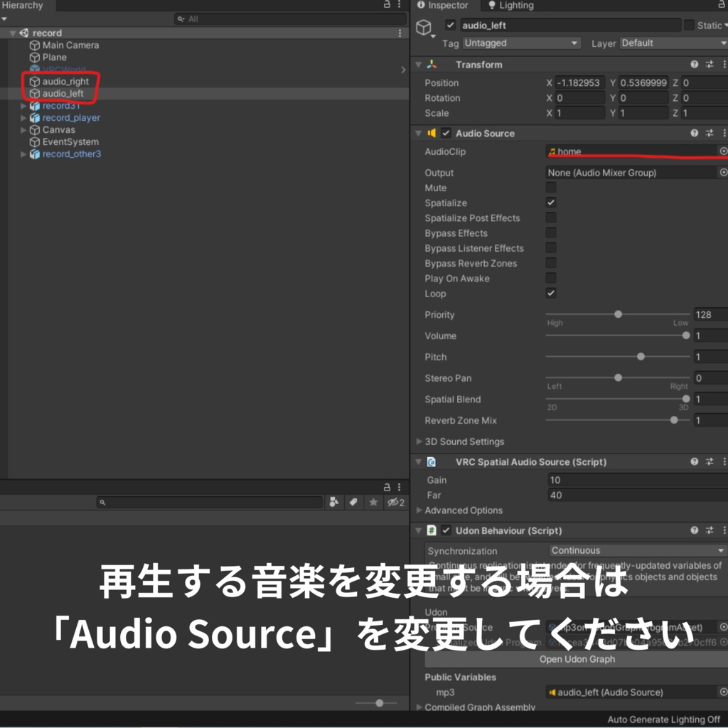Collapse record scene foldout
The width and height of the screenshot is (728, 728).
(13, 33)
